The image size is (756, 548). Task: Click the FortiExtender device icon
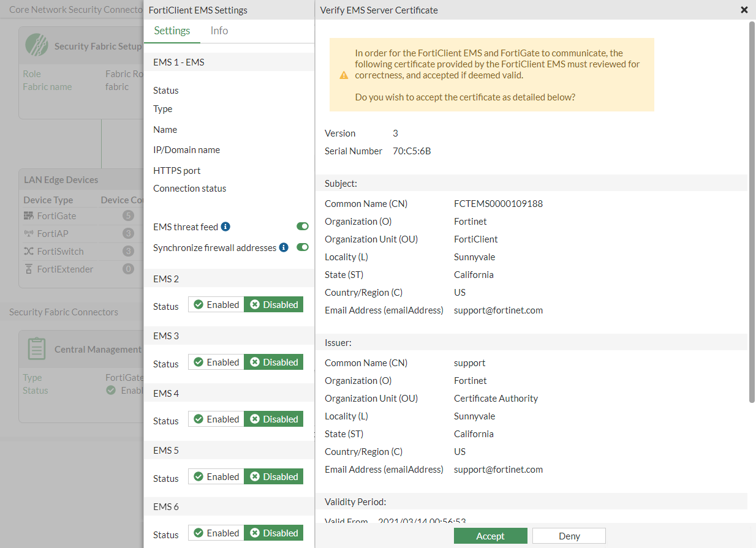coord(29,269)
